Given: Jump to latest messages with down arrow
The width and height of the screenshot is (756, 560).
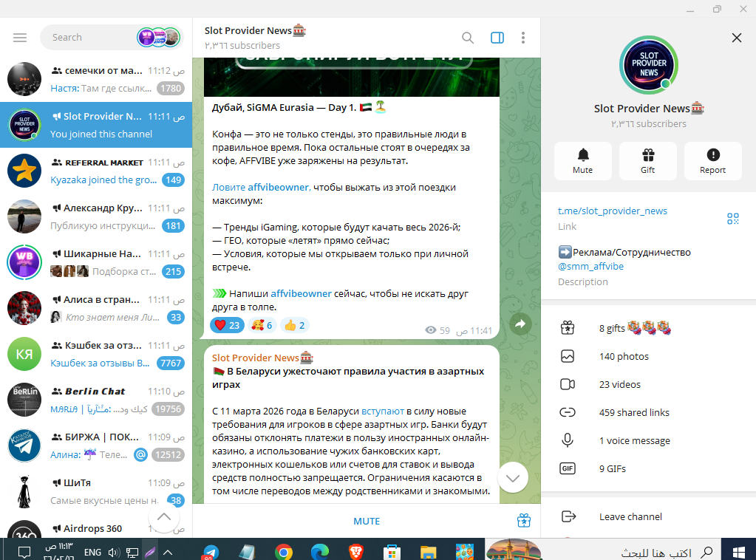Looking at the screenshot, I should [513, 477].
